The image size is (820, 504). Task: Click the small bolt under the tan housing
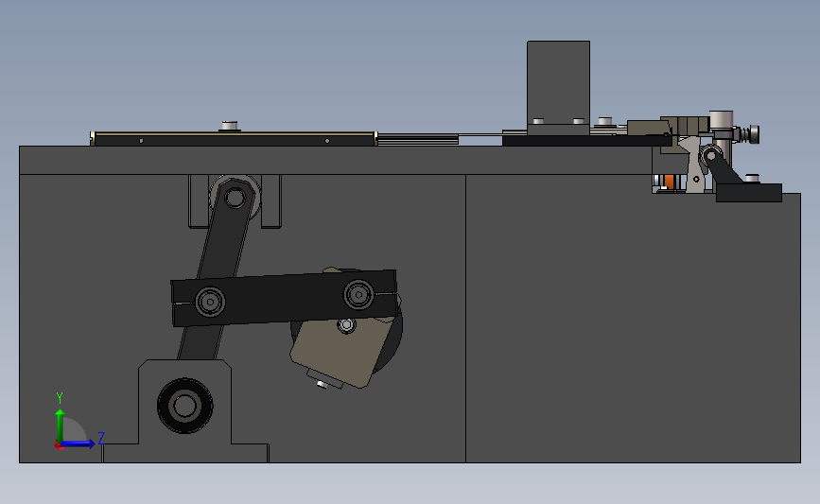(x=323, y=385)
